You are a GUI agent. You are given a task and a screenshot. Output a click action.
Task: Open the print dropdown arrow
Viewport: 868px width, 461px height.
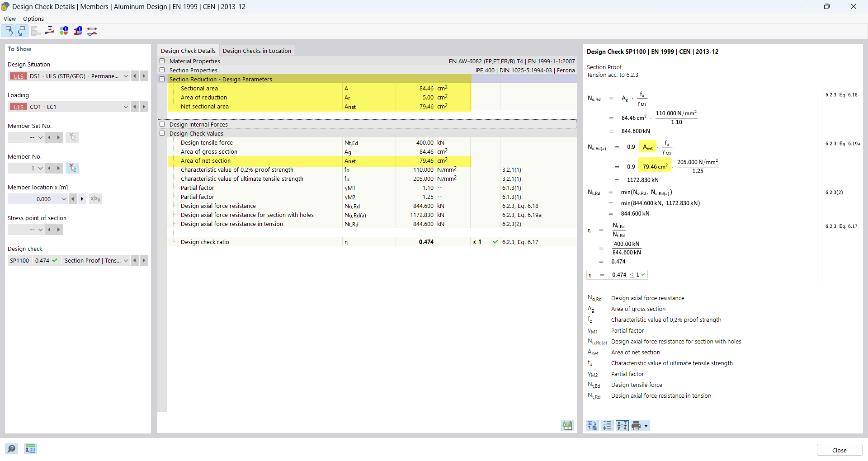[x=646, y=426]
